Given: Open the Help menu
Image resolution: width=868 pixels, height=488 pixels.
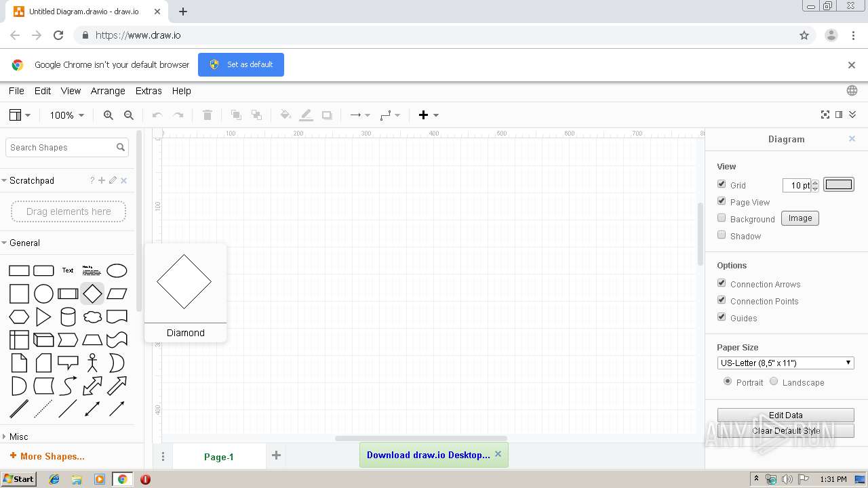Looking at the screenshot, I should pyautogui.click(x=181, y=91).
